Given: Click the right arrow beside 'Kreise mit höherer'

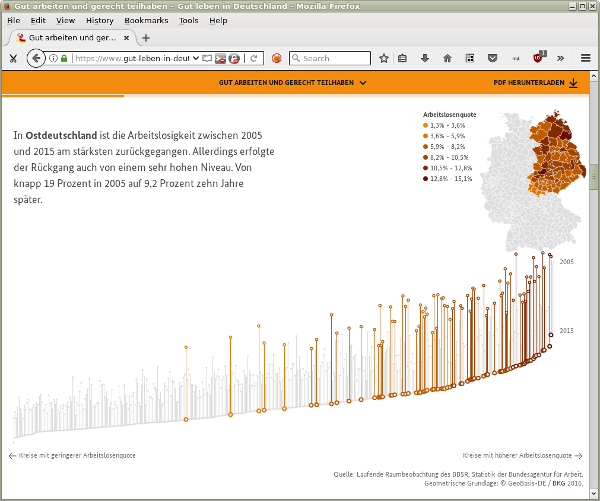Looking at the screenshot, I should pos(579,455).
